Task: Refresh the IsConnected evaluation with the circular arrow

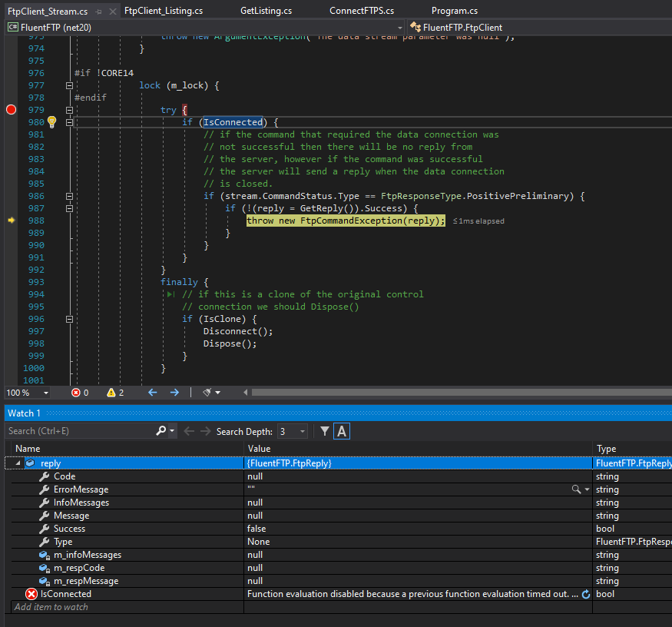Action: point(586,593)
